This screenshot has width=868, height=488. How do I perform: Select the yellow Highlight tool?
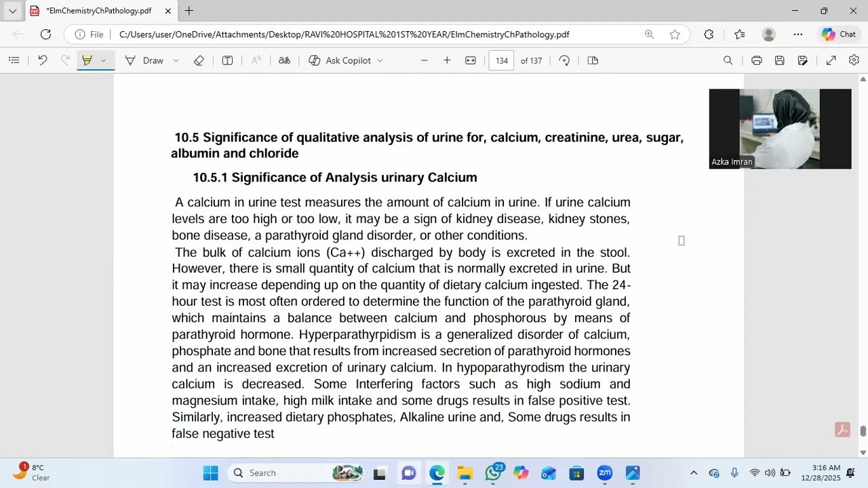[87, 60]
